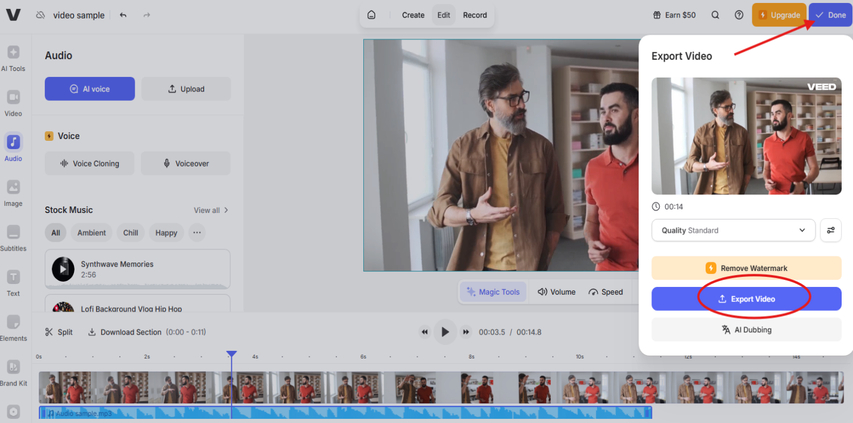Select Lofi Background Vlog Hip Hop track

138,304
